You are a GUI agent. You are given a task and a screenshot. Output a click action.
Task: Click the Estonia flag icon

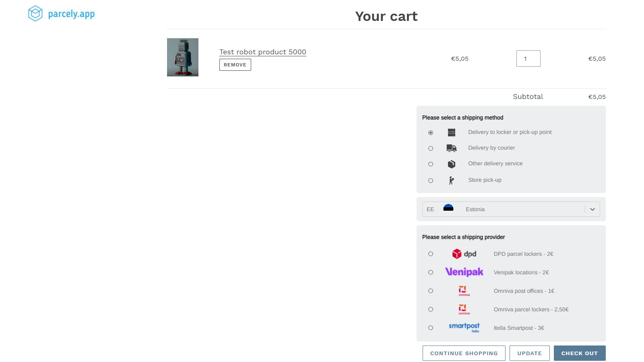click(448, 208)
